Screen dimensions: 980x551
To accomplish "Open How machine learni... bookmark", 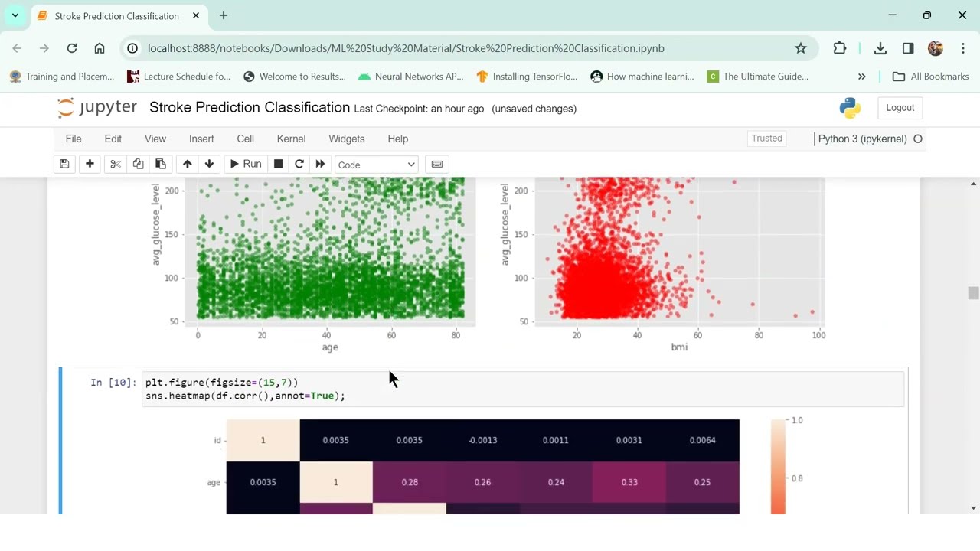I will point(643,77).
